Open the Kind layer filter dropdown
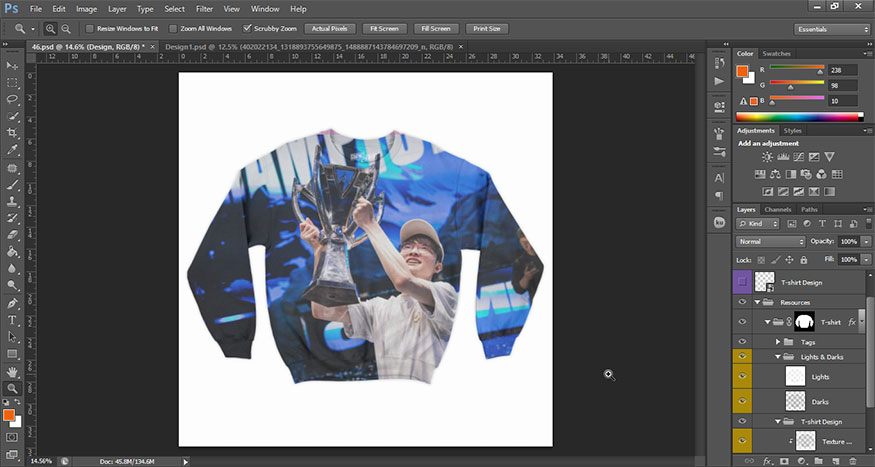Image resolution: width=875 pixels, height=467 pixels. pos(758,224)
